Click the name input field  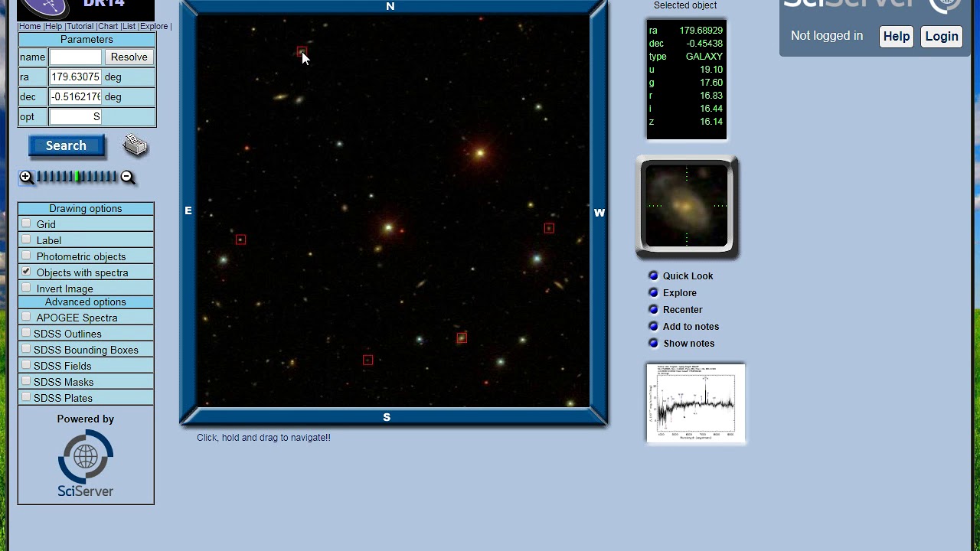tap(75, 57)
